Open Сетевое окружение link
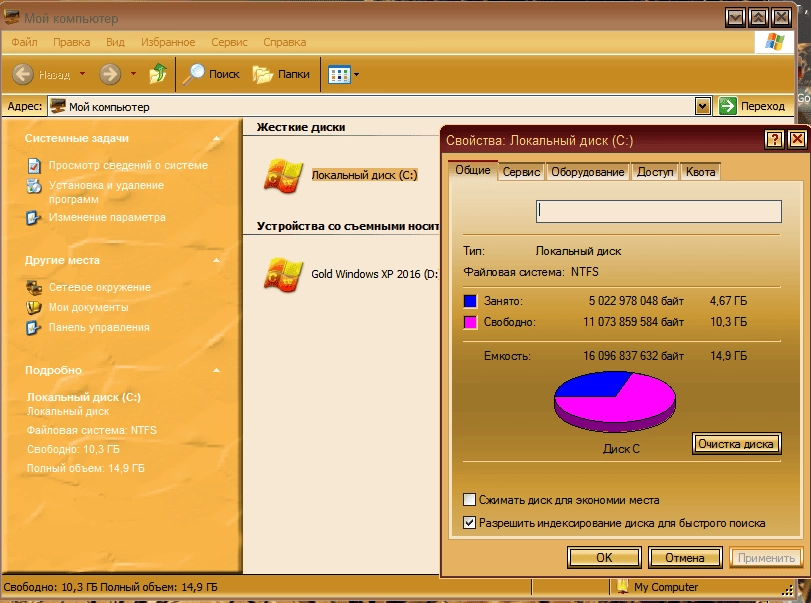Viewport: 811px width, 603px height. tap(100, 288)
